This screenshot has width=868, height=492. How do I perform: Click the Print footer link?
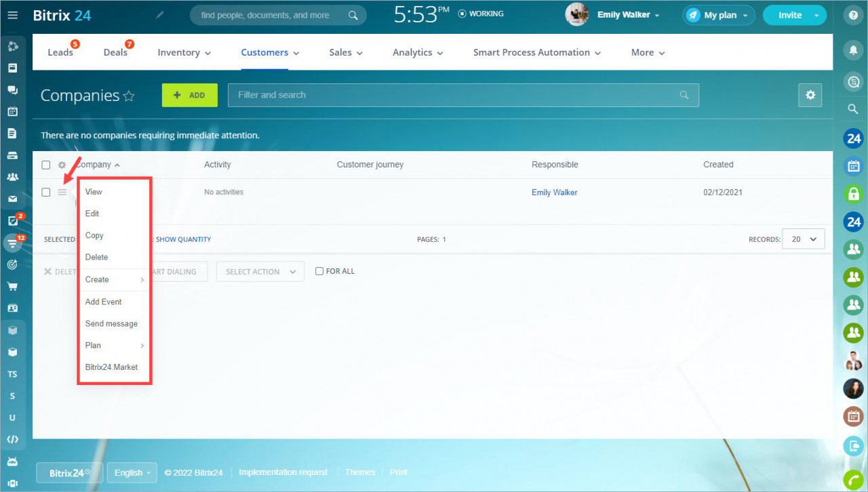point(399,472)
